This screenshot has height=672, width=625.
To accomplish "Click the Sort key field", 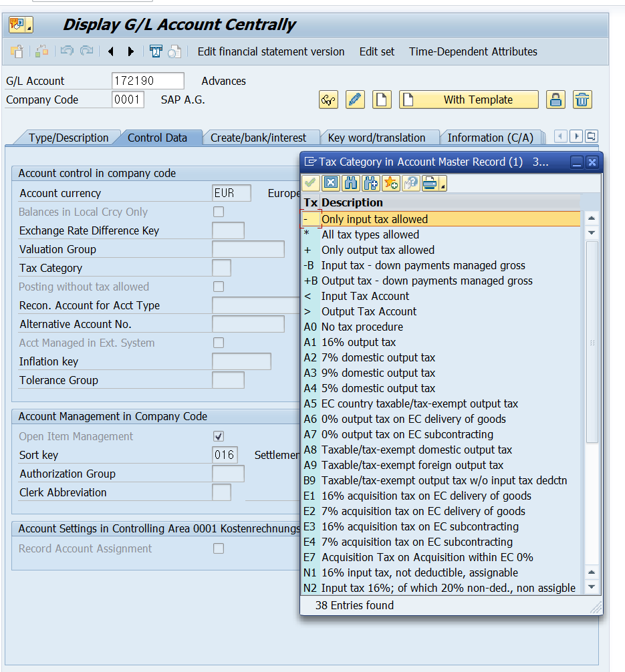I will coord(225,455).
